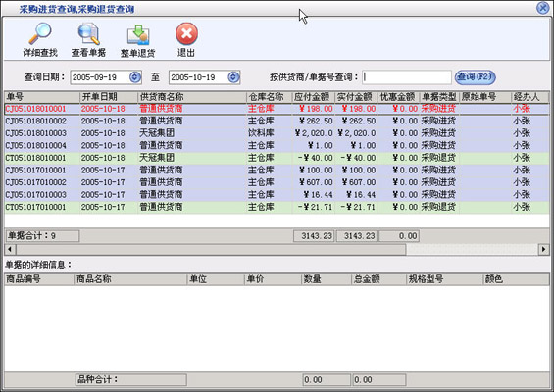
Task: Focus the 按供货商/单据号查询 input field
Action: (407, 77)
